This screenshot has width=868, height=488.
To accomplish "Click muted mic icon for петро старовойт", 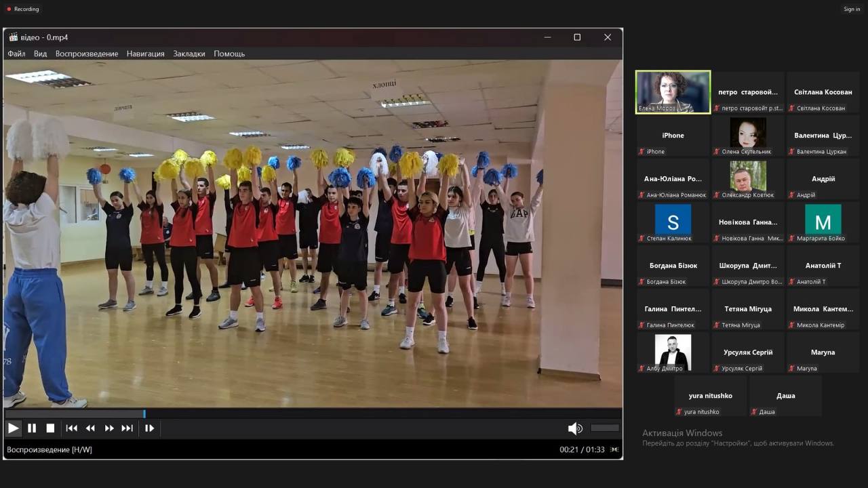I will click(x=717, y=108).
